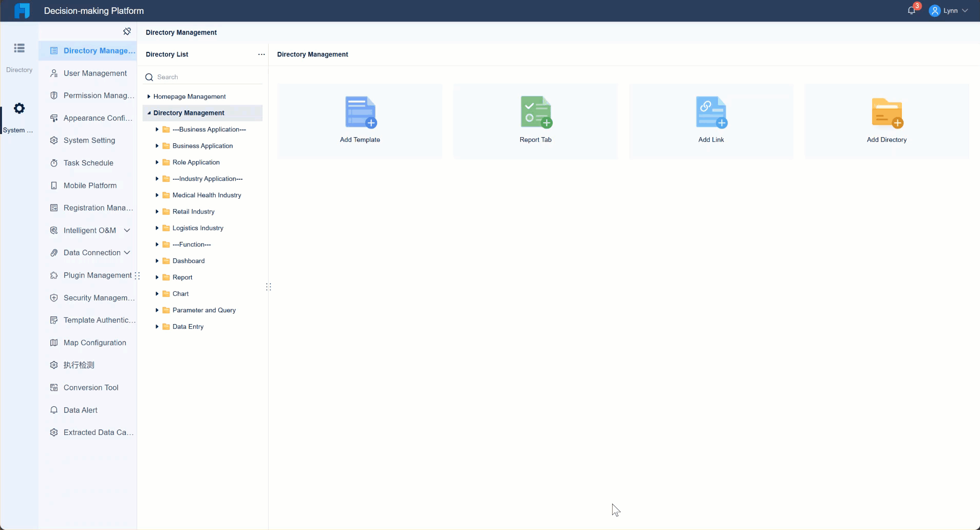Open Conversion Tool menu item
Viewport: 980px width, 530px height.
pos(88,388)
